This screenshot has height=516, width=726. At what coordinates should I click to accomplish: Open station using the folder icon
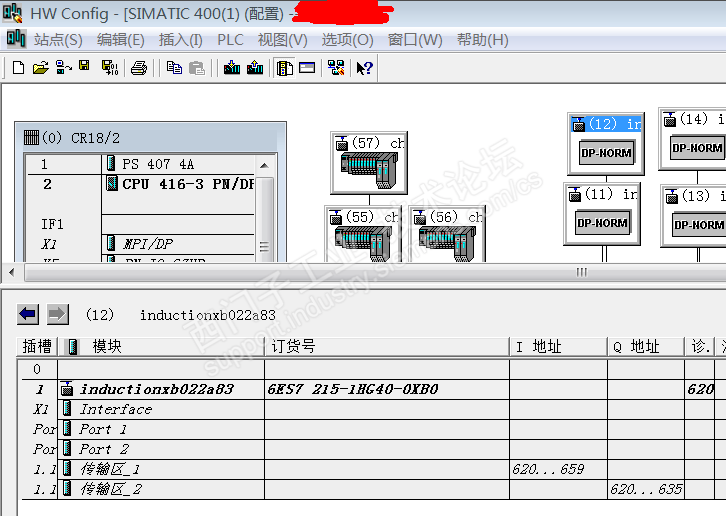point(41,68)
